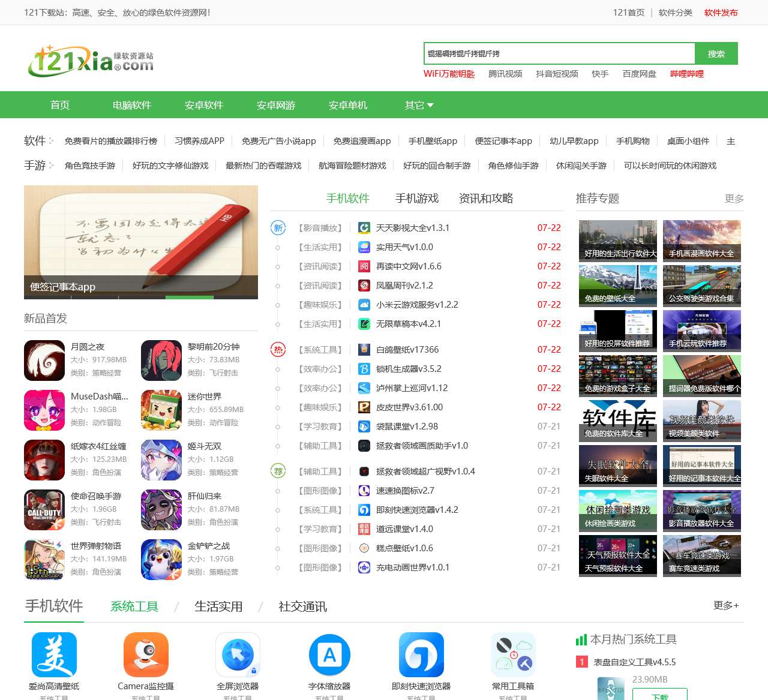Go to 首页 in the green navigation bar

tap(60, 105)
